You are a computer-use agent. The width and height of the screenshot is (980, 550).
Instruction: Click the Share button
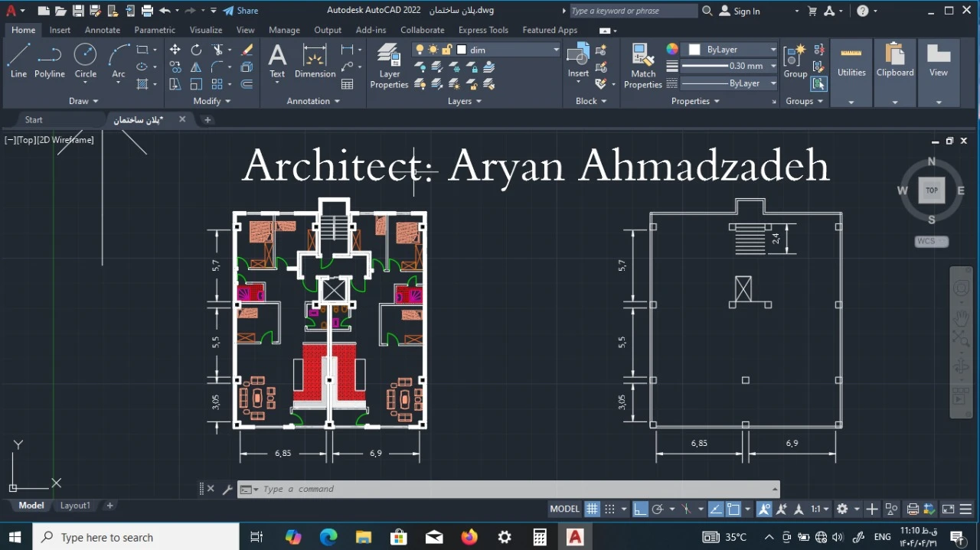[240, 11]
